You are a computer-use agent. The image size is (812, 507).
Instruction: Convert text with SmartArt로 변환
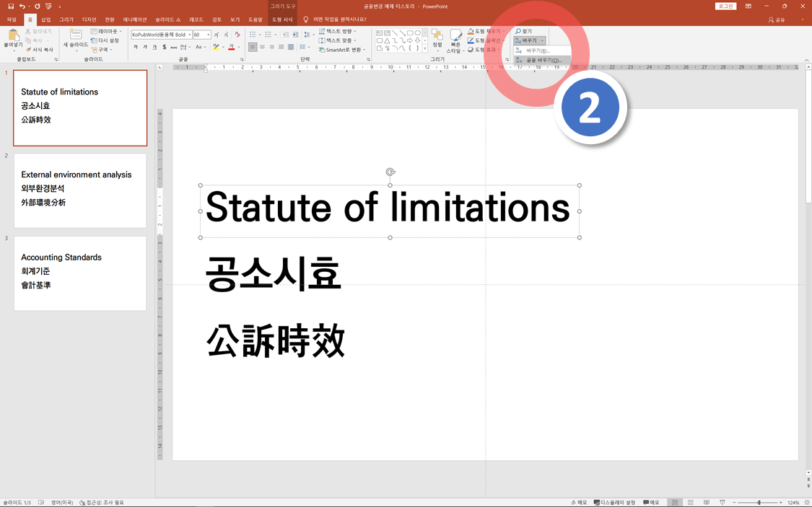[342, 50]
